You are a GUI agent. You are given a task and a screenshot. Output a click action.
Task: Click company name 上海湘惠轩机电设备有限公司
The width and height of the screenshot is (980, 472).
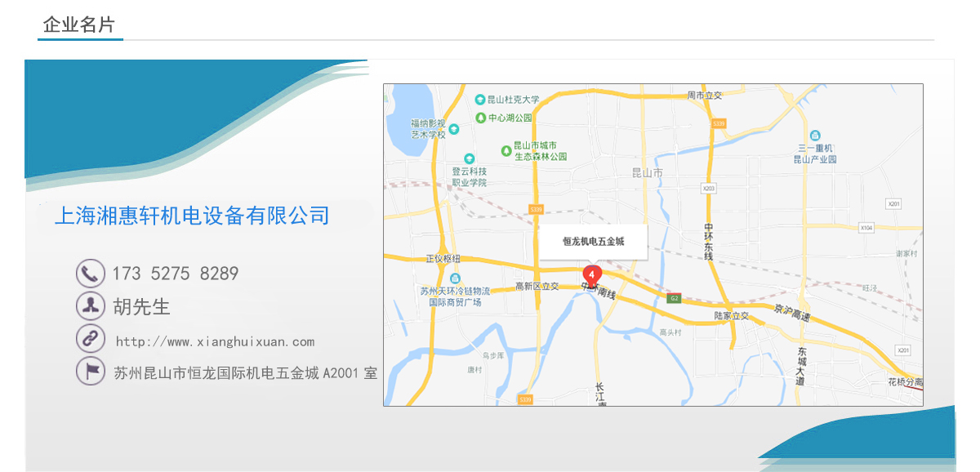(192, 216)
